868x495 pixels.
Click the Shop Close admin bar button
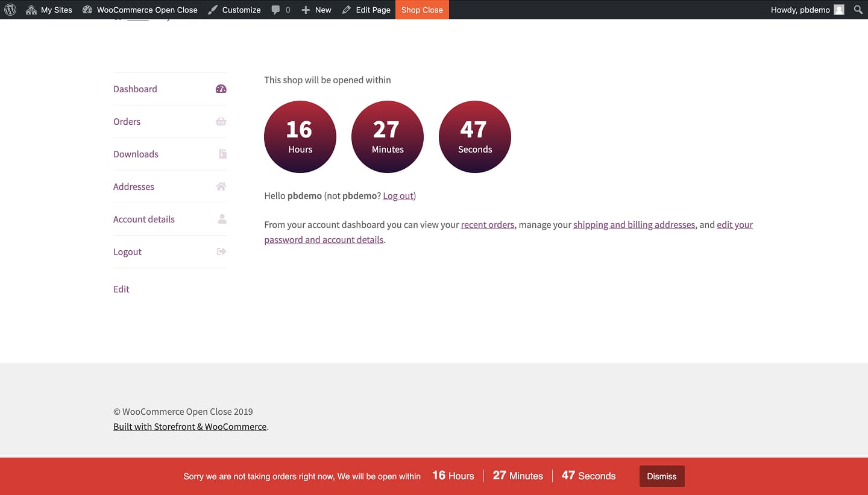tap(422, 10)
